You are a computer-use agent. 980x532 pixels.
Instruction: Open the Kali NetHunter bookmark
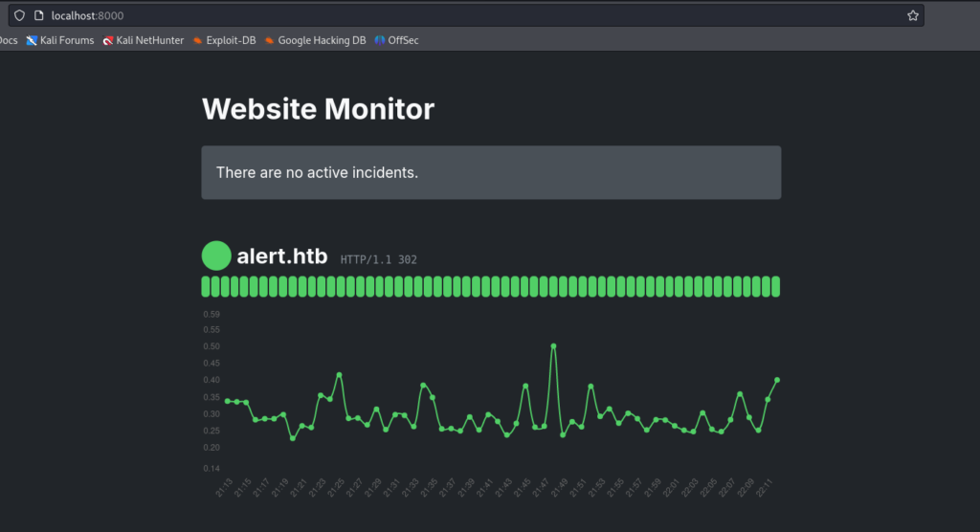(x=144, y=40)
